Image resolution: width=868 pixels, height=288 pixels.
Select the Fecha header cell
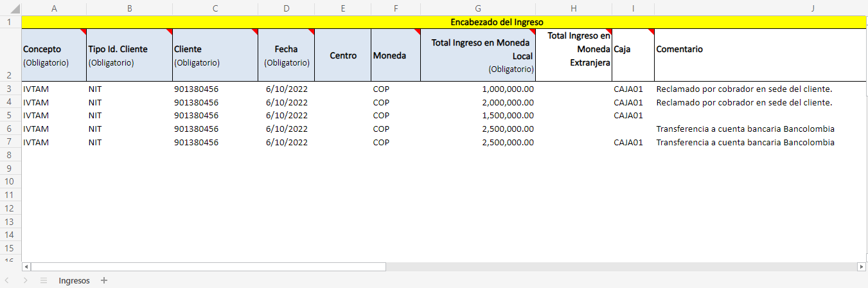(x=286, y=55)
